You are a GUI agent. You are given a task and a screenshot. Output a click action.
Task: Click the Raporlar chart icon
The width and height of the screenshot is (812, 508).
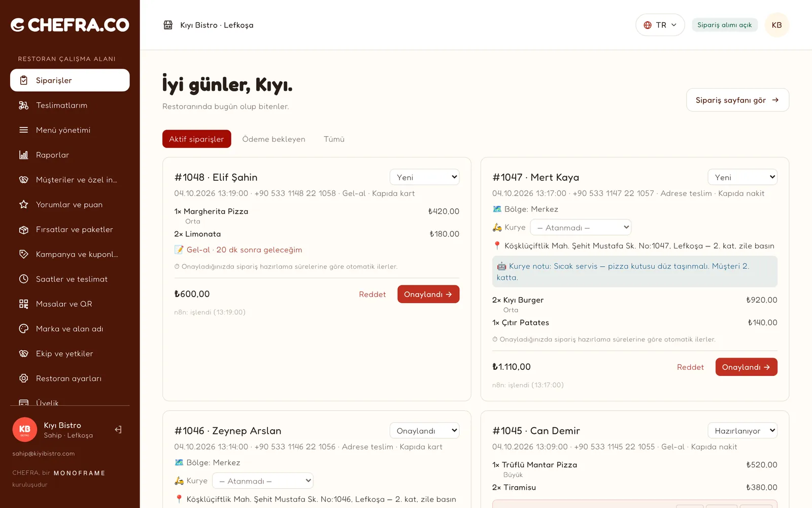click(x=23, y=155)
